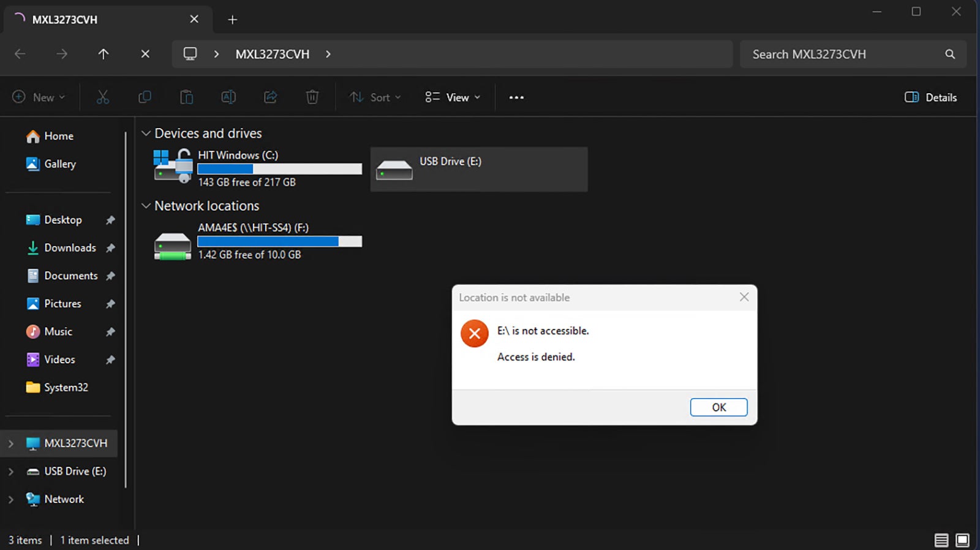This screenshot has height=550, width=980.
Task: Click the Delete trash can icon
Action: (x=312, y=97)
